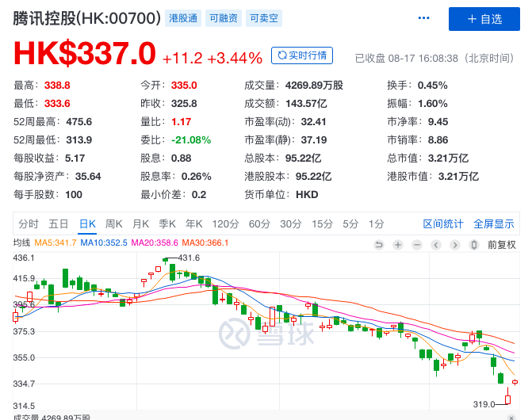Image resolution: width=532 pixels, height=420 pixels.
Task: Click the 货币单位 value HKD
Action: pyautogui.click(x=307, y=195)
